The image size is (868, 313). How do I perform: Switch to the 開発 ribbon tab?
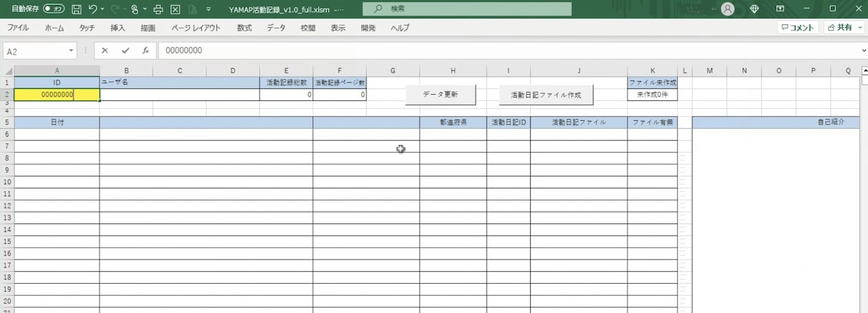[368, 28]
